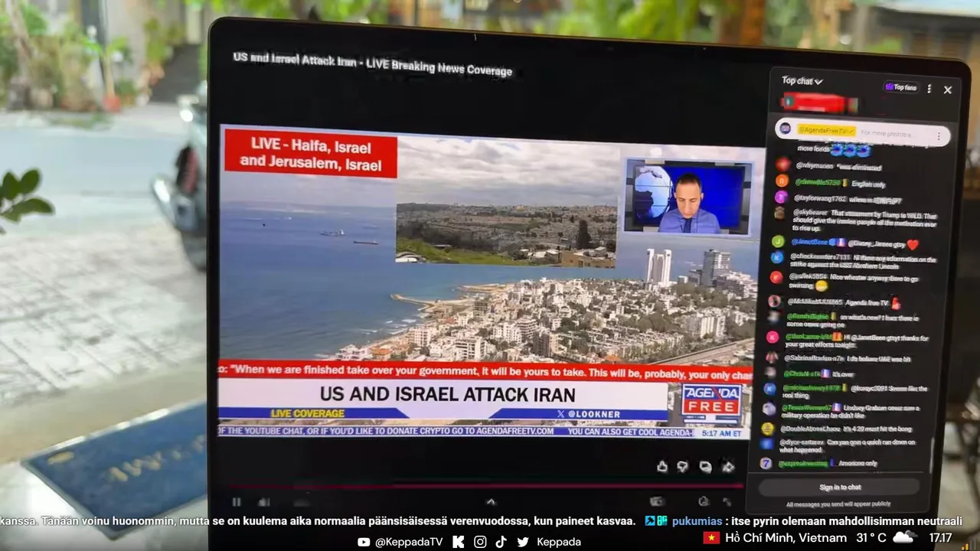Screen dimensions: 980x551
Task: Open the pinned message options menu
Action: (x=939, y=136)
